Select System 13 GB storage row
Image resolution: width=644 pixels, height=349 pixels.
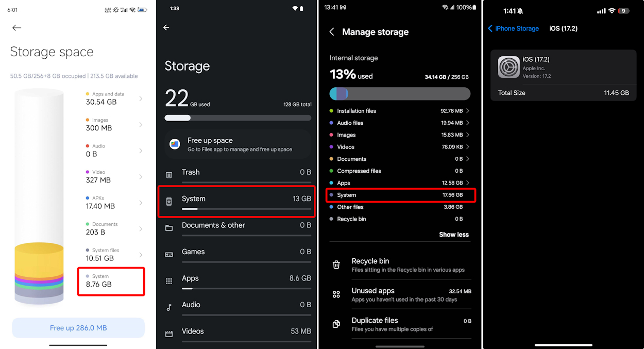pos(237,201)
